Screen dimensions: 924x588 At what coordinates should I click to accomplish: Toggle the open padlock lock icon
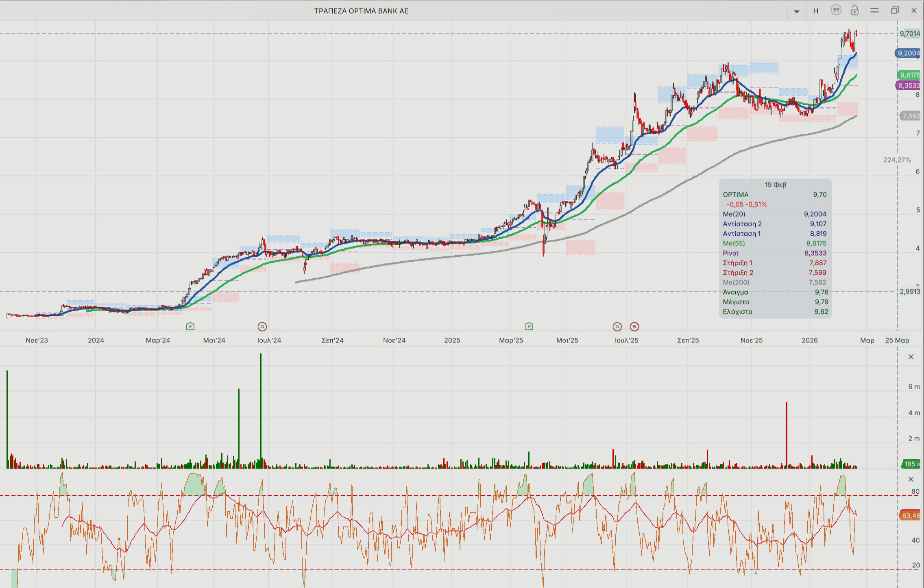(854, 10)
